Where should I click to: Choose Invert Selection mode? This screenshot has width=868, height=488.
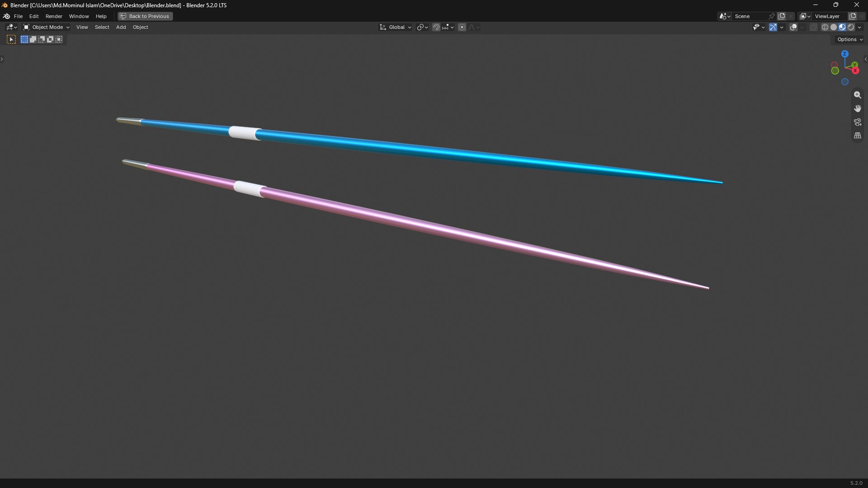coord(50,39)
